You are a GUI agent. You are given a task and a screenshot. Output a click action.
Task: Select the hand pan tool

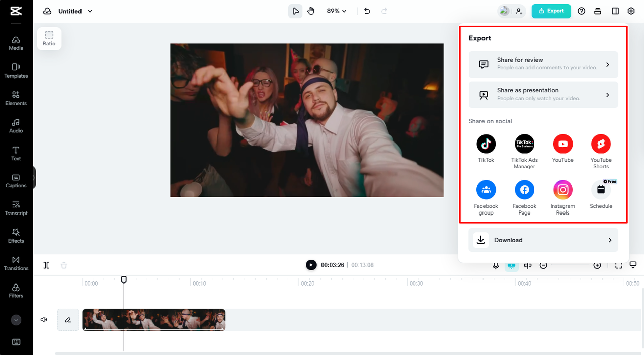(x=311, y=11)
